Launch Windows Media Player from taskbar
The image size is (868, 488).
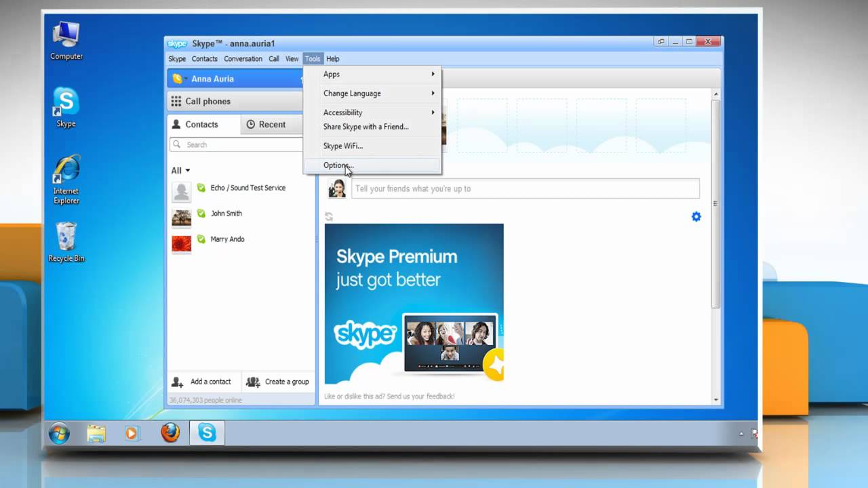pyautogui.click(x=132, y=433)
